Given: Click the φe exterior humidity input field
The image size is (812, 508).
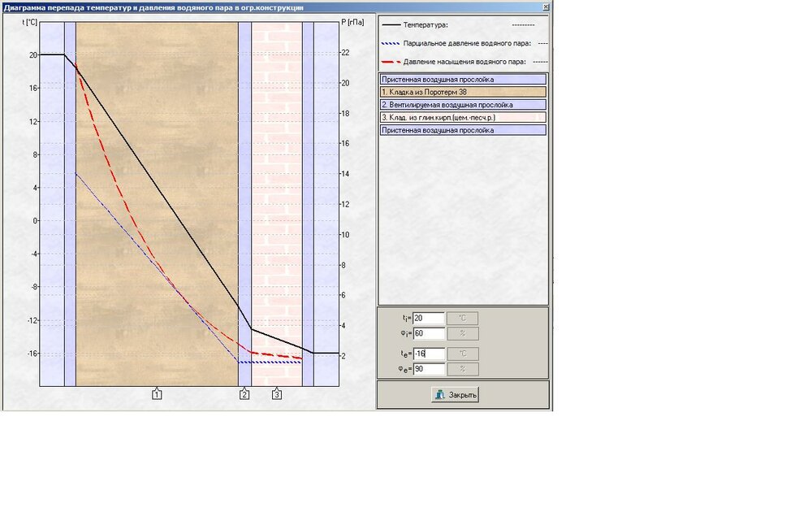Looking at the screenshot, I should 429,369.
